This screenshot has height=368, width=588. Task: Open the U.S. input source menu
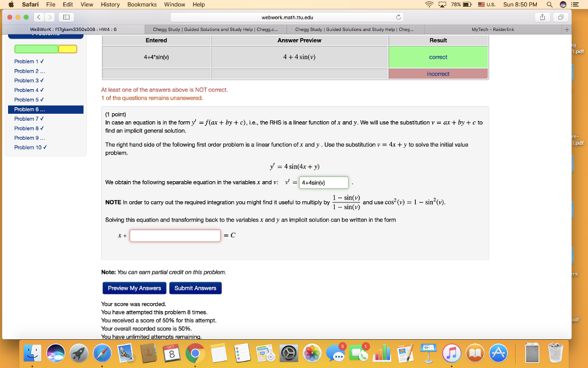tap(487, 5)
